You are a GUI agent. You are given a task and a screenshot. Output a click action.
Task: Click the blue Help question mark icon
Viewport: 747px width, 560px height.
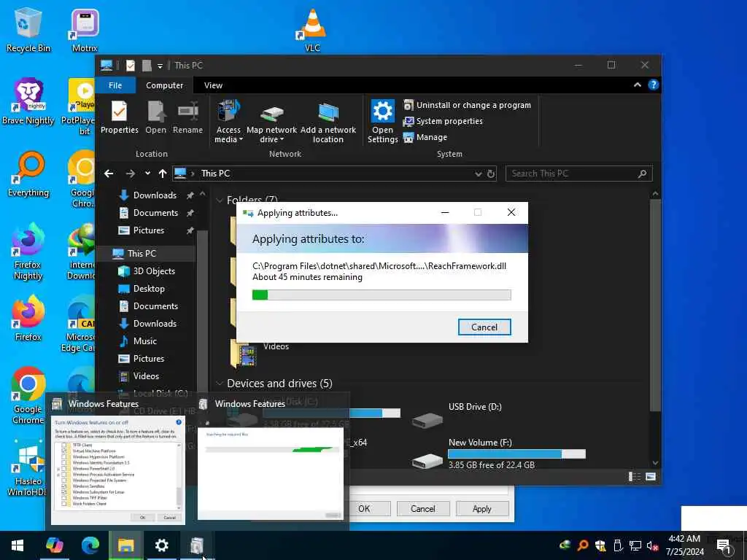tap(653, 85)
